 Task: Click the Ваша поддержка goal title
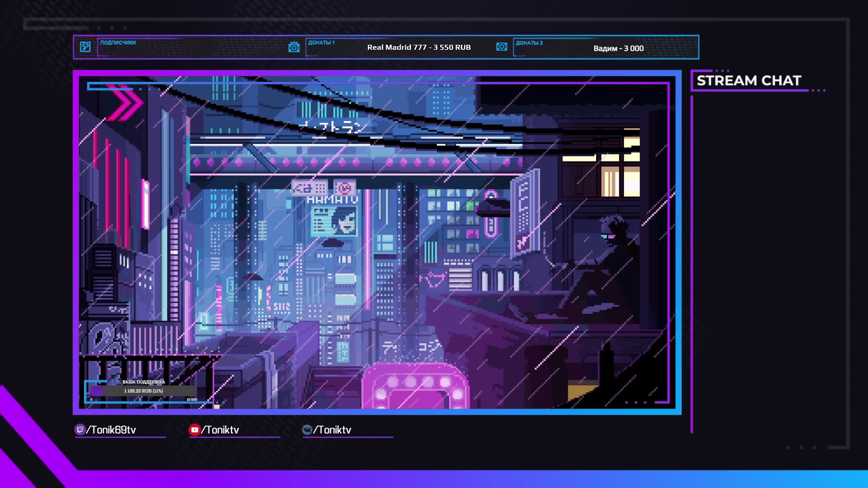tap(143, 382)
